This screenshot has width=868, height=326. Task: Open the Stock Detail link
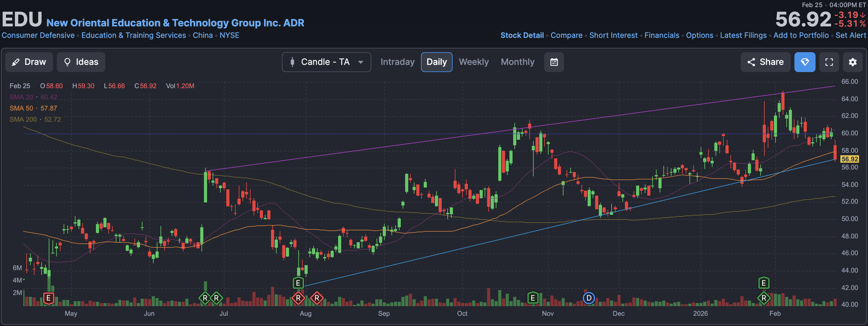coord(522,35)
